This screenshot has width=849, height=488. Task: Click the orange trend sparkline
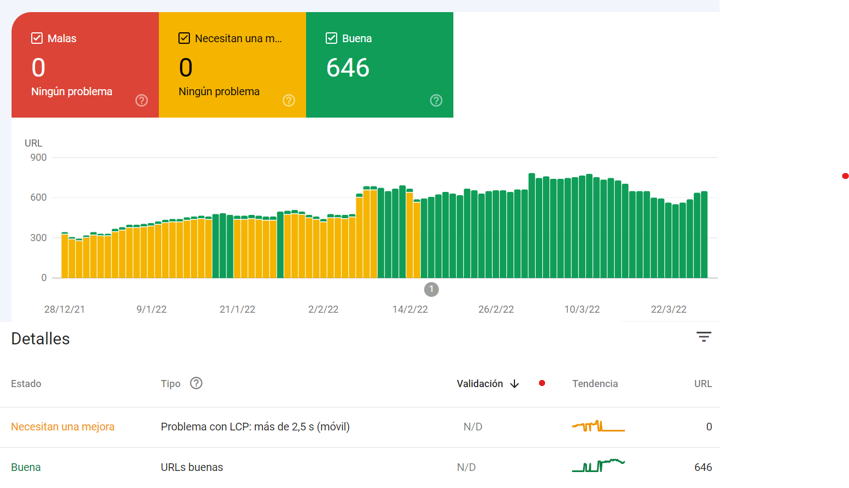598,426
